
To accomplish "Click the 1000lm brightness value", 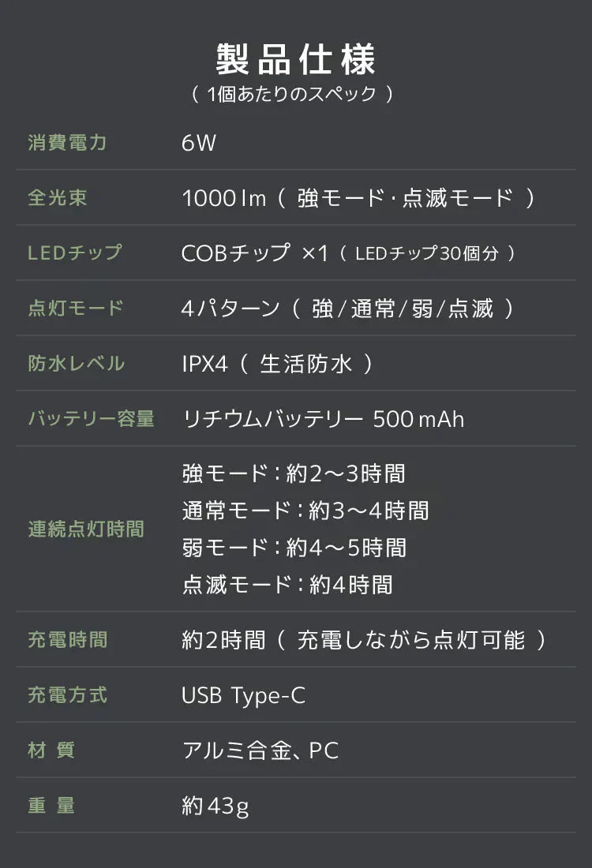I will coord(358,198).
